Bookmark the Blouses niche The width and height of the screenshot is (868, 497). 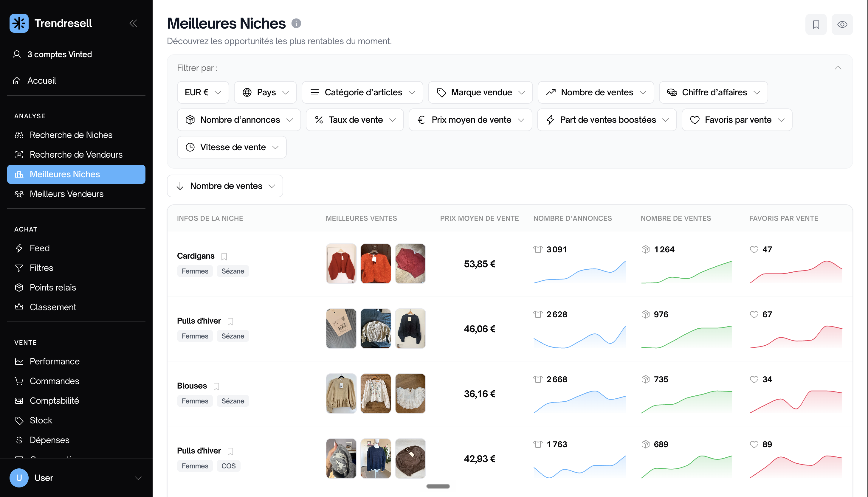(x=216, y=386)
